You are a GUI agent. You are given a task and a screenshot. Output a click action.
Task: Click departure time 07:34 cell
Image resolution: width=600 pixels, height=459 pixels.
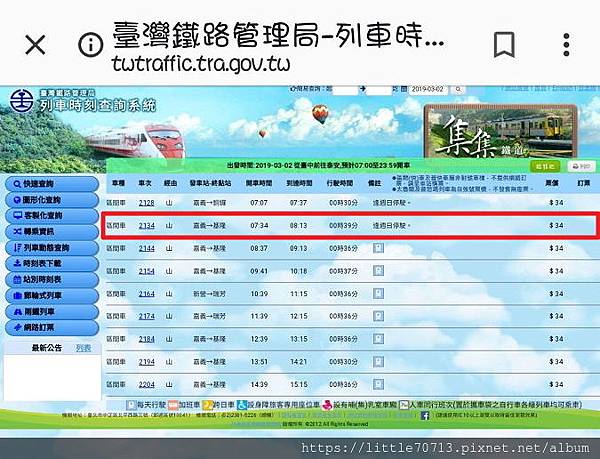click(x=259, y=226)
